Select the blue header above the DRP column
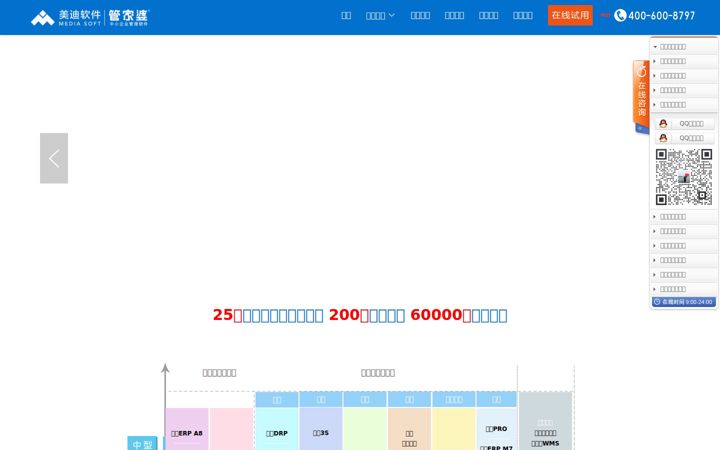Screen dimensions: 720x450 [x=277, y=399]
